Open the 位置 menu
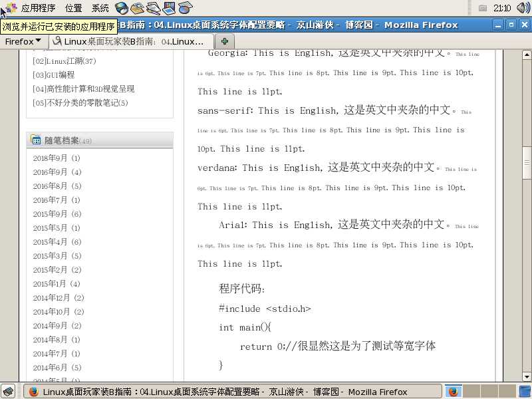 pos(73,8)
